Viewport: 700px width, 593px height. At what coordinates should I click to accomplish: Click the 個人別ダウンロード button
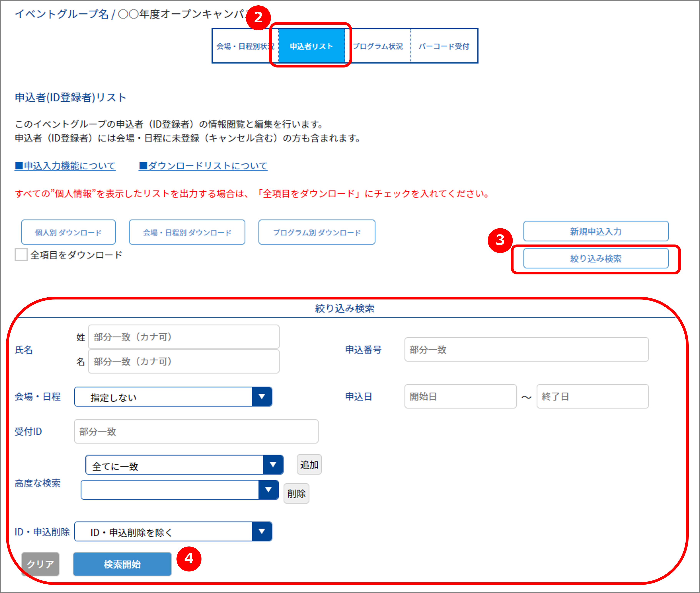point(68,232)
